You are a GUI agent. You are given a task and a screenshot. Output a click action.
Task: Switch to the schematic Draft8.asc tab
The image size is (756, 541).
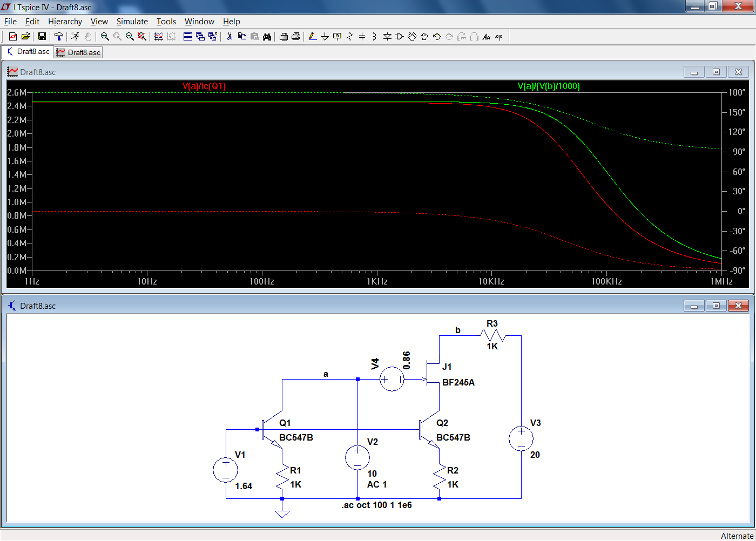(28, 52)
